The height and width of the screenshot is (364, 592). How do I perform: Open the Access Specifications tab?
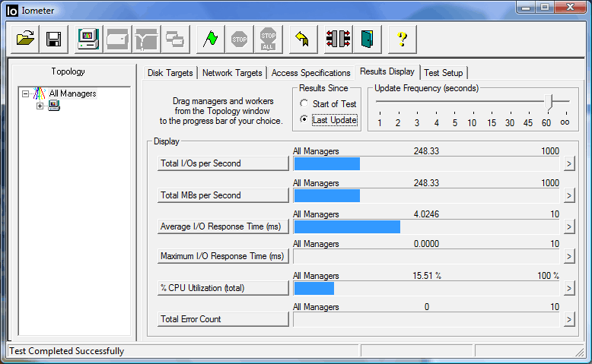(310, 73)
